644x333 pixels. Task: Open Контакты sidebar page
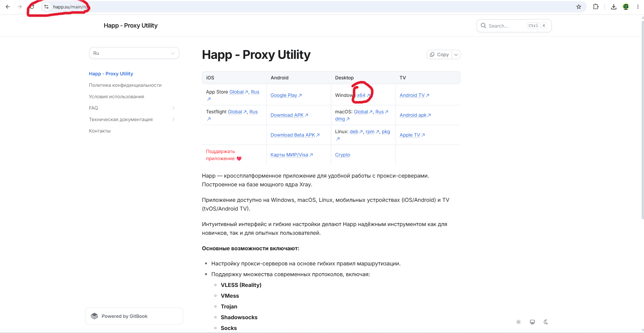pyautogui.click(x=100, y=131)
